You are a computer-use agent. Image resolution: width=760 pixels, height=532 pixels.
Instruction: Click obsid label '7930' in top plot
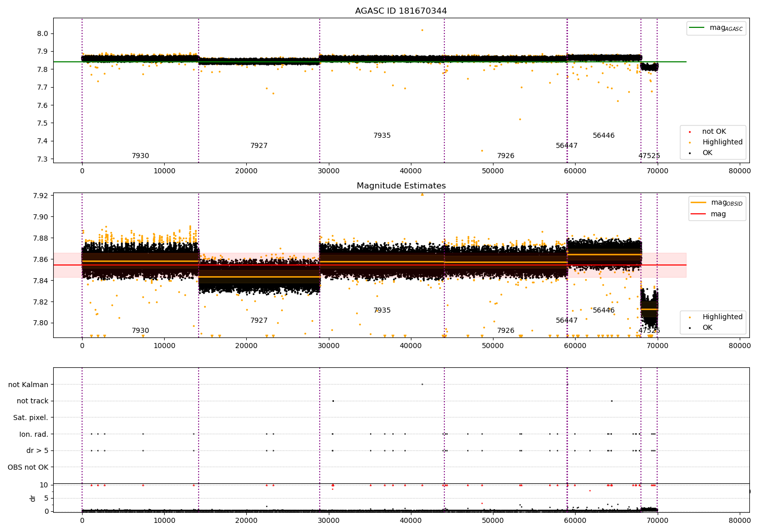(x=140, y=156)
